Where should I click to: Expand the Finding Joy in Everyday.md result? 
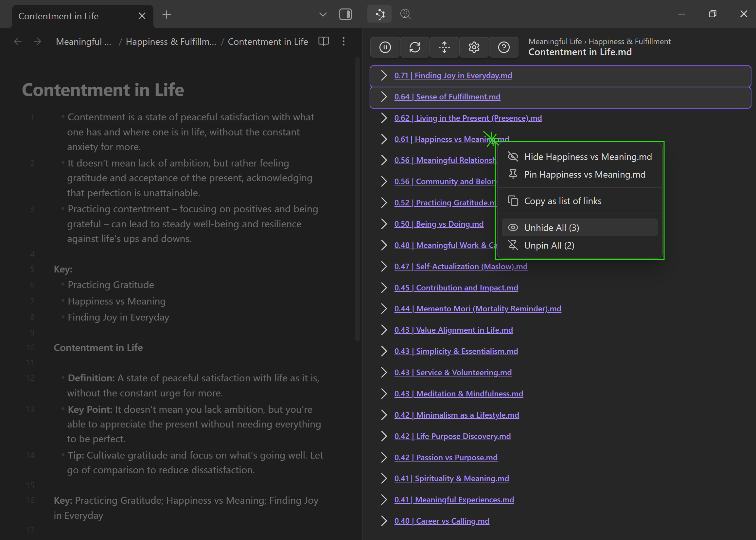click(384, 76)
